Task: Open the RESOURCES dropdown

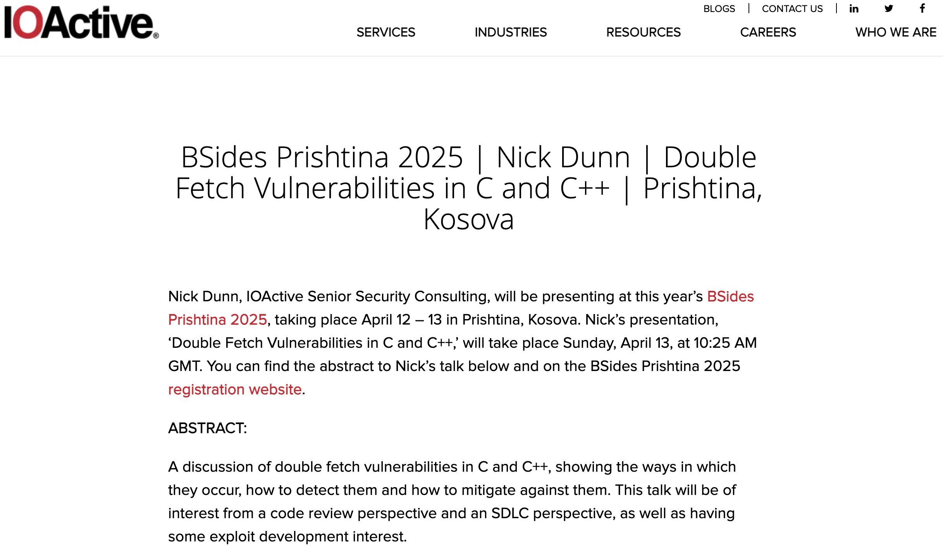Action: pyautogui.click(x=644, y=33)
